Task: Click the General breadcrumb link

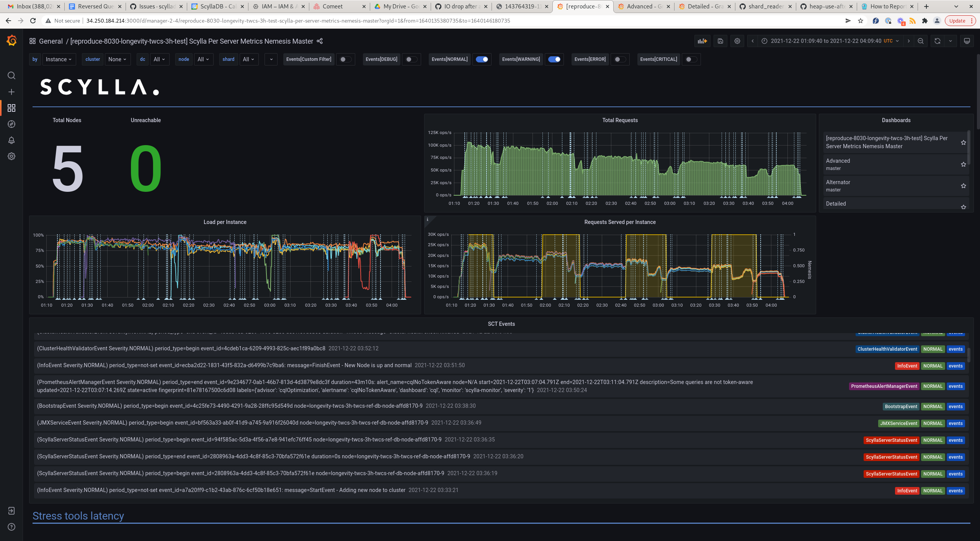Action: coord(51,41)
